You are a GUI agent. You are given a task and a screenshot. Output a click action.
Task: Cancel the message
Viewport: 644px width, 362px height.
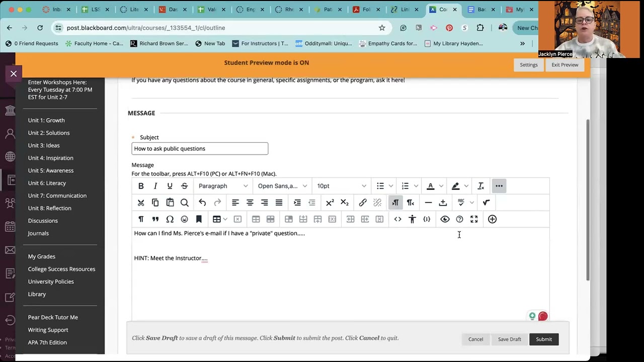coord(475,339)
